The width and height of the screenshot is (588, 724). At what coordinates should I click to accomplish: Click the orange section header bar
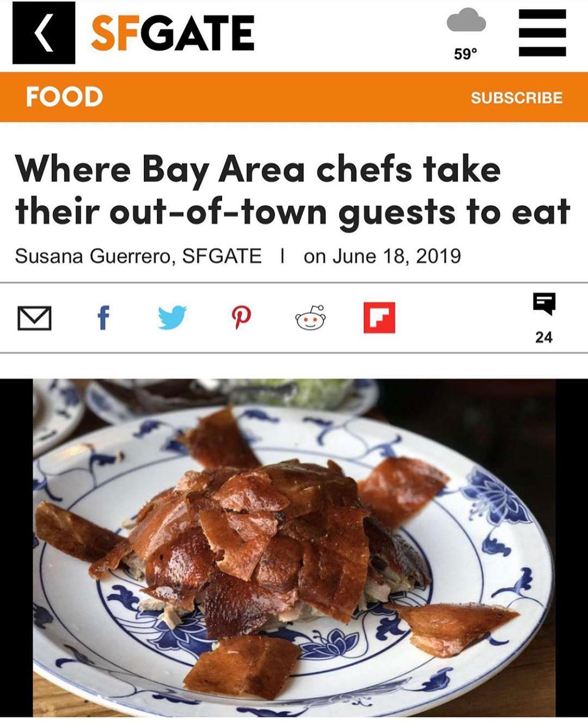click(x=294, y=97)
